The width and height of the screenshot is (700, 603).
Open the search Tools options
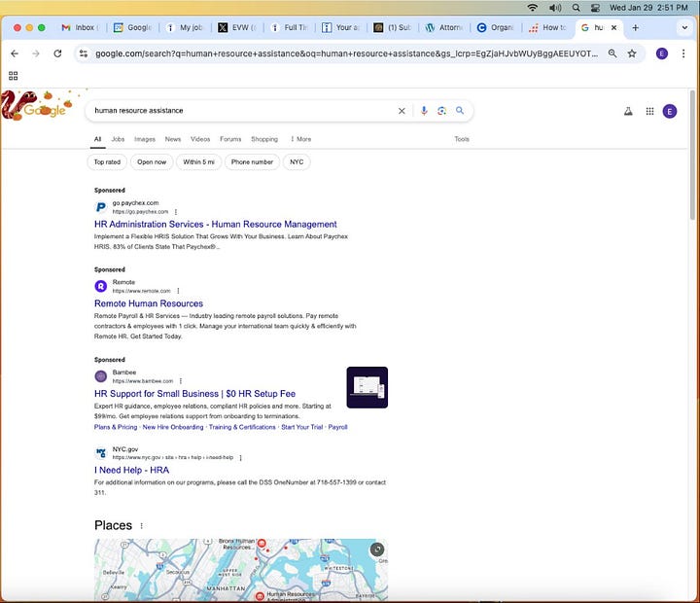[x=462, y=139]
